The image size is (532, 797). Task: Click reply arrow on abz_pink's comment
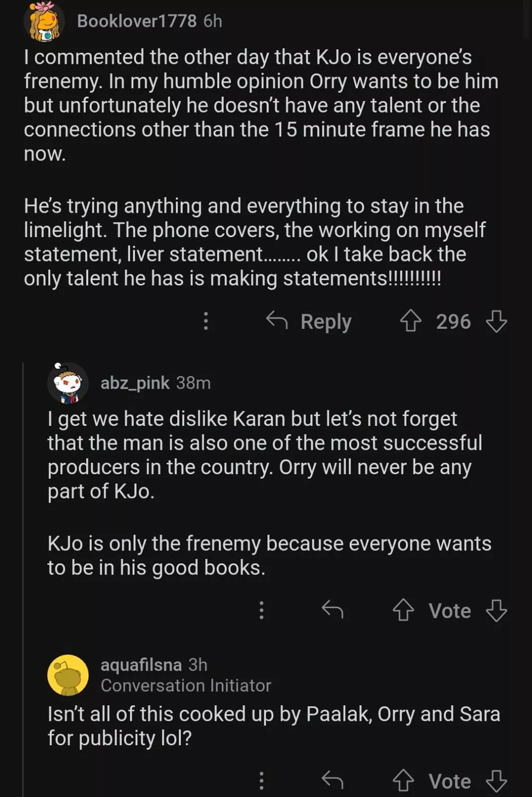pos(332,609)
